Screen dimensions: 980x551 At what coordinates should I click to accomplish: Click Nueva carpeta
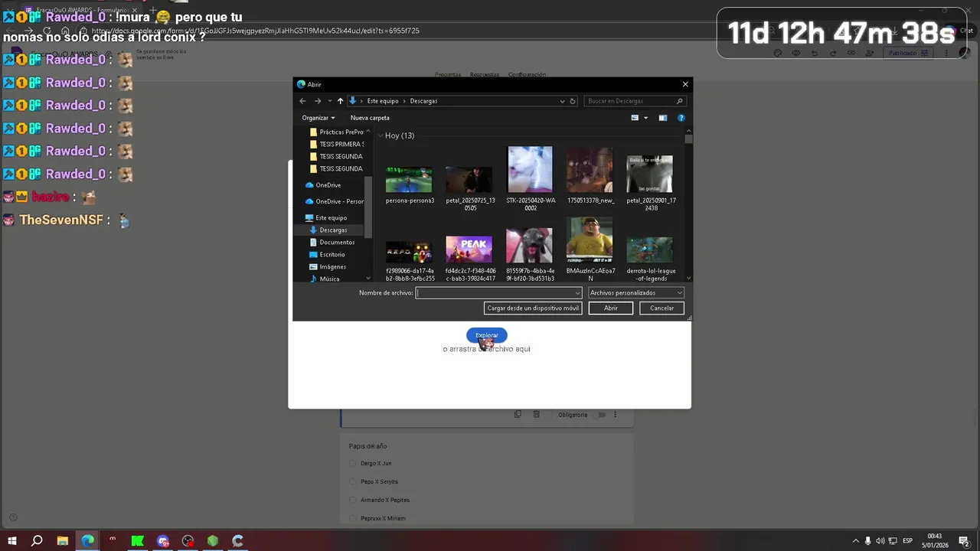tap(370, 118)
